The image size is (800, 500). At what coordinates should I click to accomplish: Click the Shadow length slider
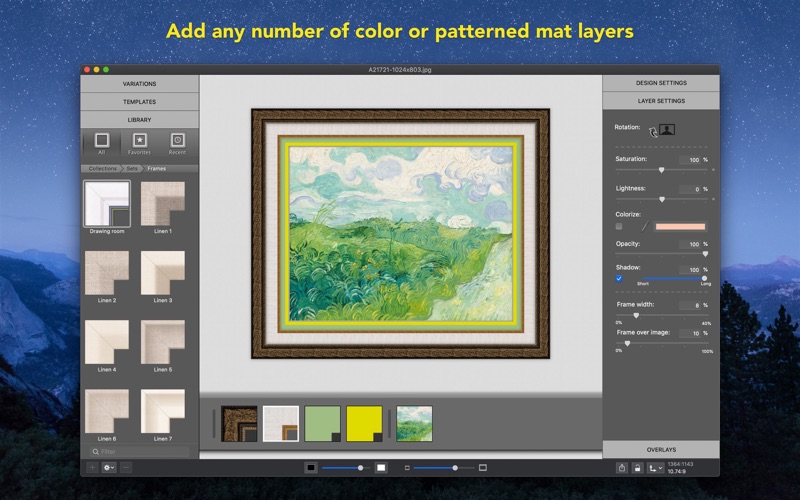point(672,279)
